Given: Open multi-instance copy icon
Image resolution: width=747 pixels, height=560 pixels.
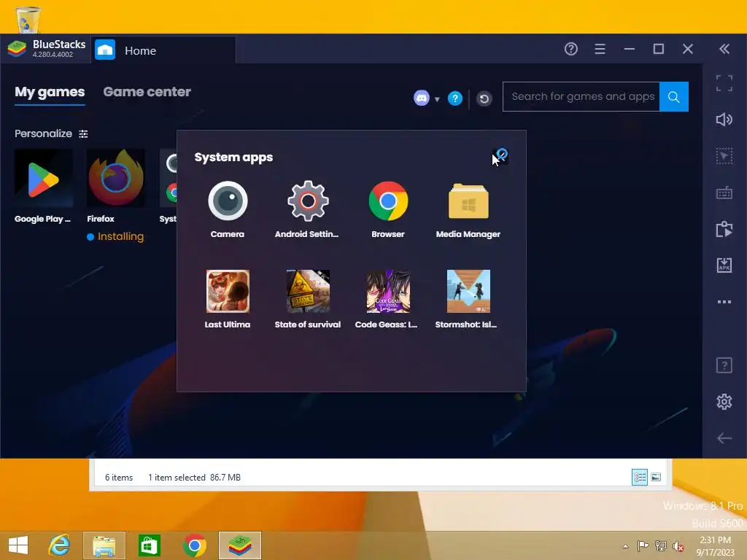Looking at the screenshot, I should click(724, 229).
